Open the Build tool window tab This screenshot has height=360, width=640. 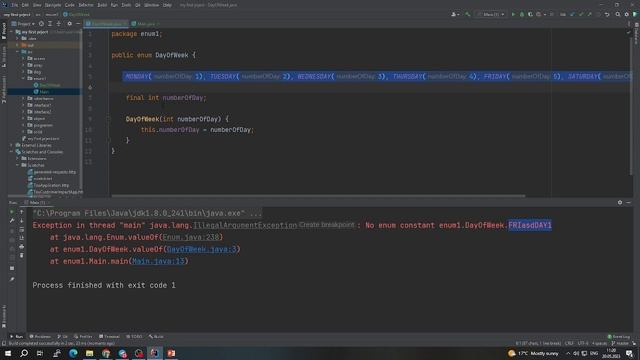(x=156, y=336)
